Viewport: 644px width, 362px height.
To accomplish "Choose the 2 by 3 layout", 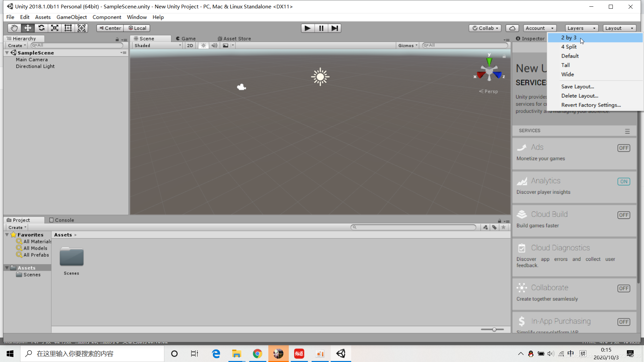I will (x=569, y=38).
